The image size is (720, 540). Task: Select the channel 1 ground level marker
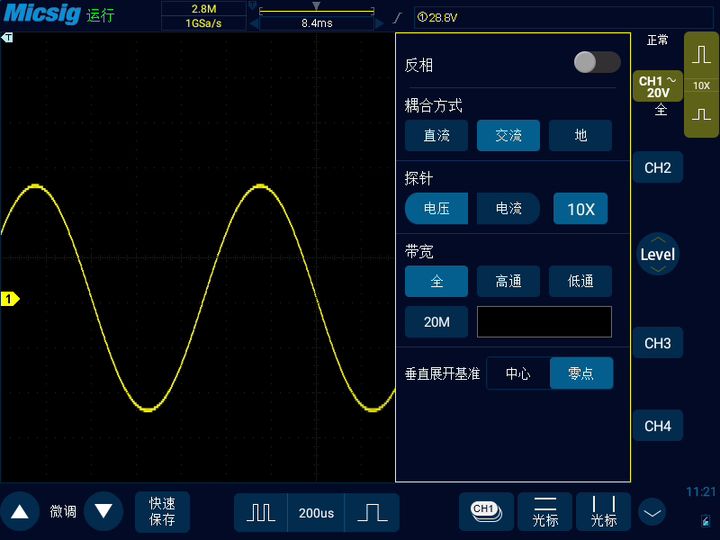pos(10,299)
